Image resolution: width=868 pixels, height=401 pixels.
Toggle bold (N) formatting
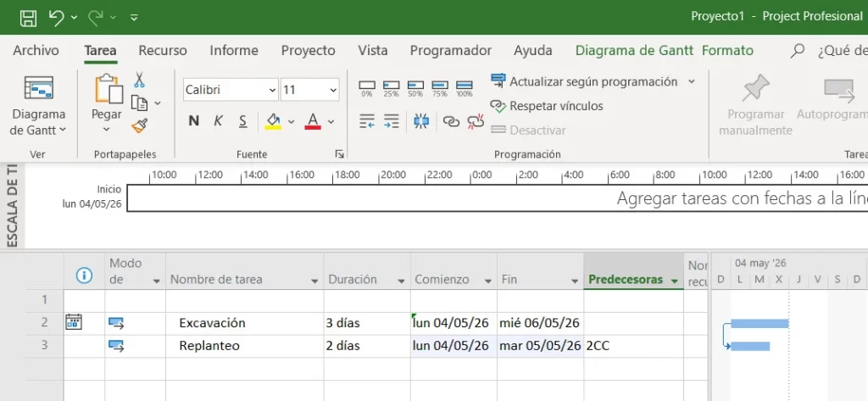194,121
